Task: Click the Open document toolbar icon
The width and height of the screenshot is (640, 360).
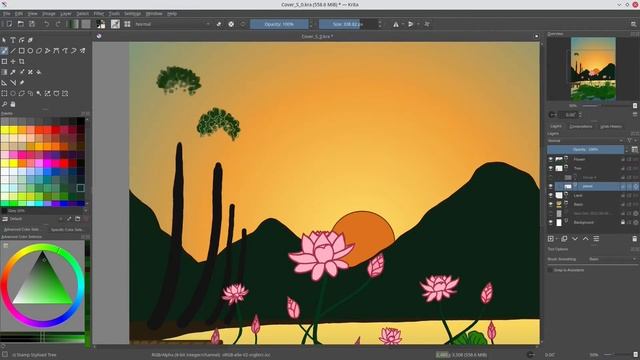Action: point(20,24)
